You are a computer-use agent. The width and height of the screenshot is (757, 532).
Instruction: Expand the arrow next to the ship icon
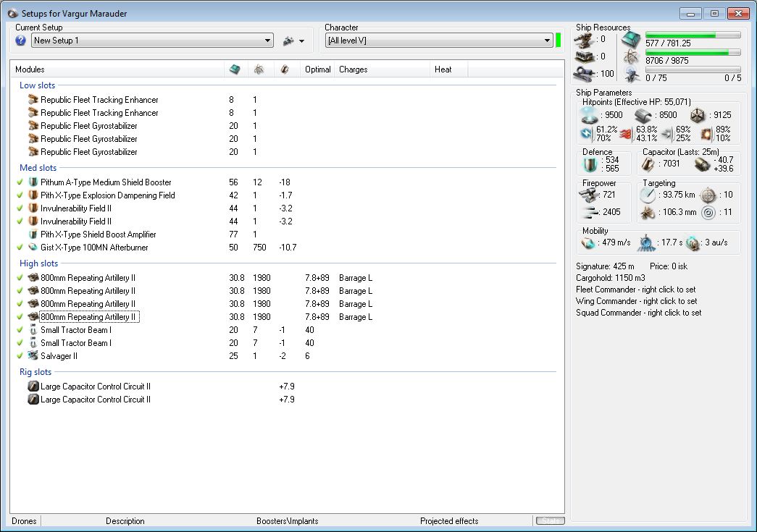pos(301,41)
